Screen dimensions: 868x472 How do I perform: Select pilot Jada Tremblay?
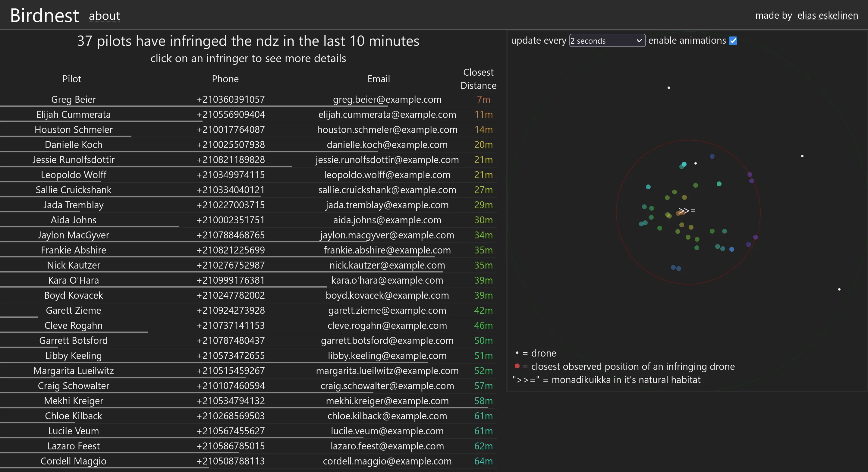click(x=74, y=205)
